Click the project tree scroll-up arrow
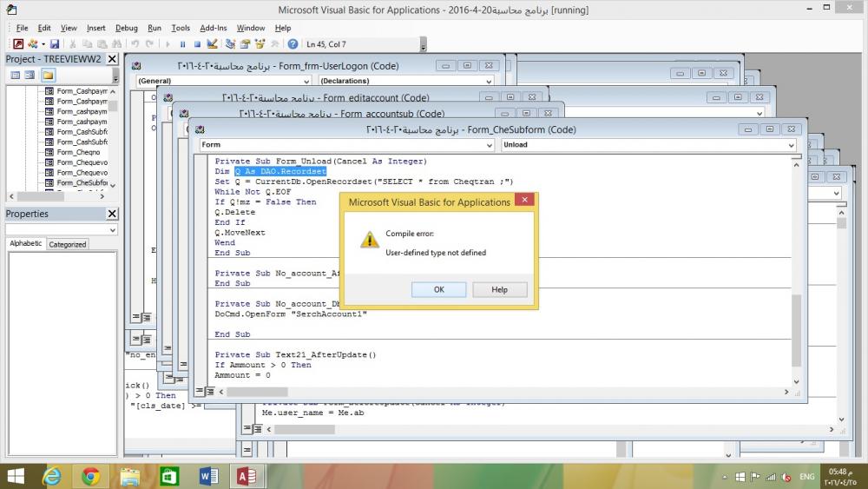The width and height of the screenshot is (868, 489). [113, 91]
